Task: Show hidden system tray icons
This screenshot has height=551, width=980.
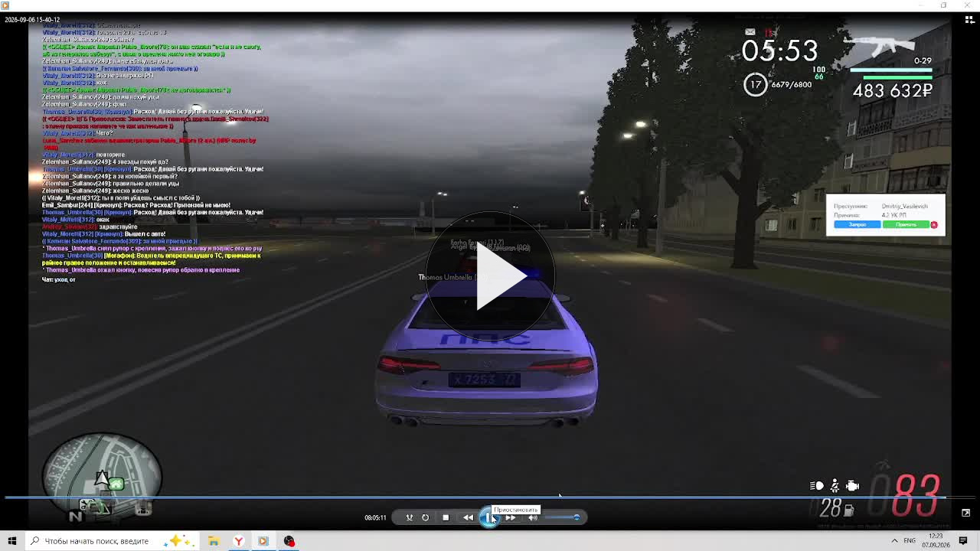Action: point(893,541)
